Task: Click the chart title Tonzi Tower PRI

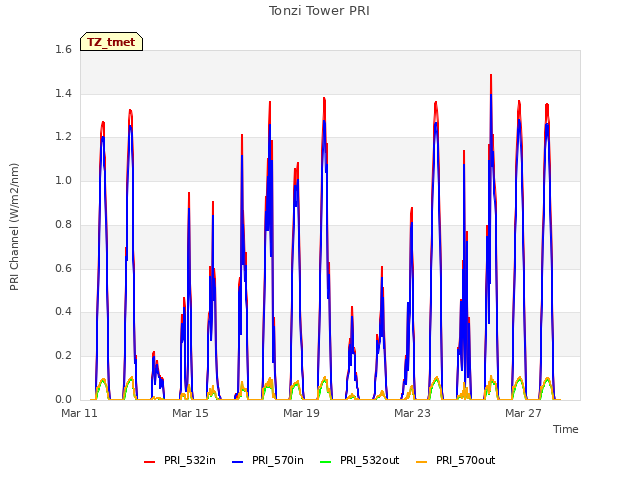Action: 319,11
